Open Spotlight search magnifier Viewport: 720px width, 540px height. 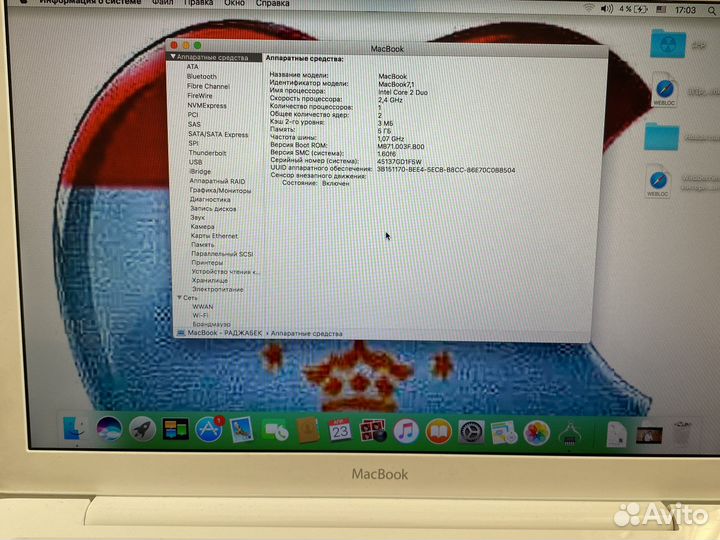[x=711, y=11]
